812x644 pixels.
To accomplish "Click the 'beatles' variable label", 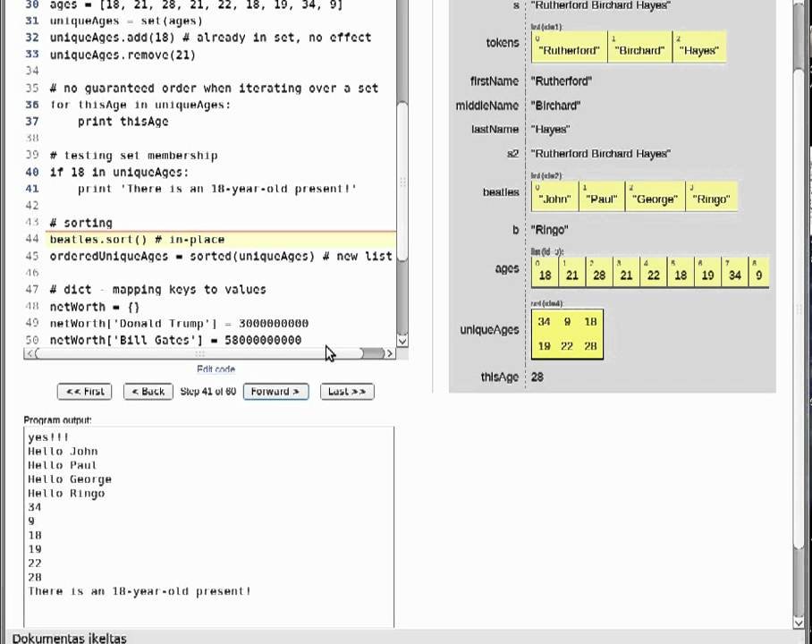I will 501,192.
